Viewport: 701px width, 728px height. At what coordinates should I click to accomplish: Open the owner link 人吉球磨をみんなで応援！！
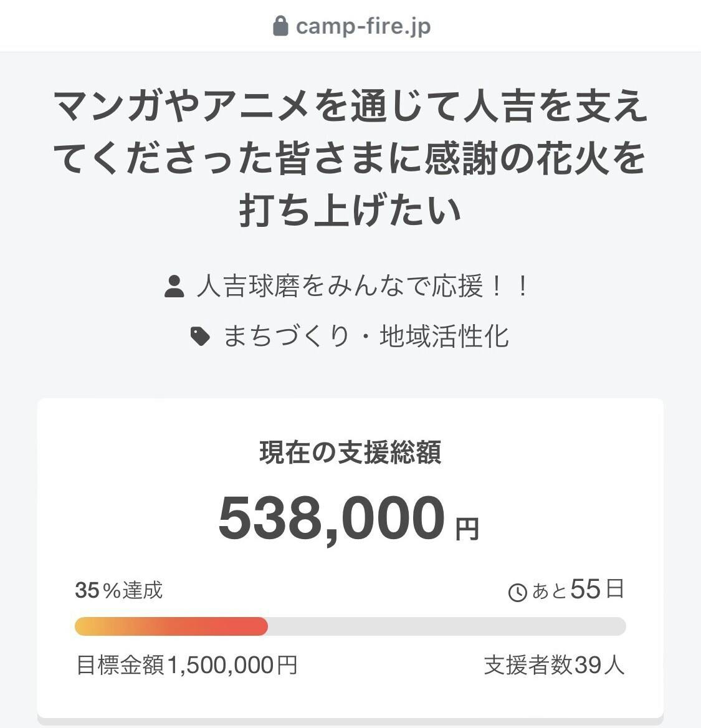pos(363,287)
